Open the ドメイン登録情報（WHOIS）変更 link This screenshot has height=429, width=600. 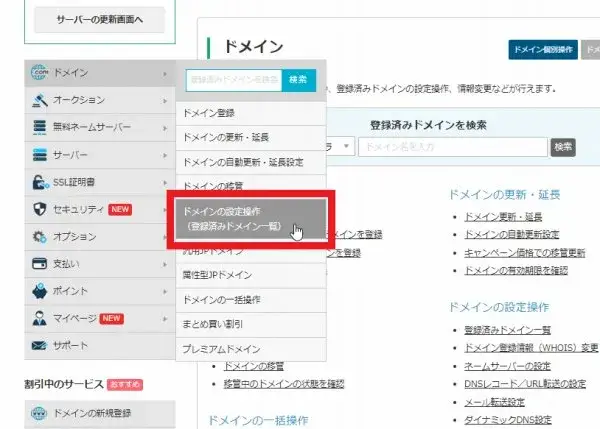point(531,347)
